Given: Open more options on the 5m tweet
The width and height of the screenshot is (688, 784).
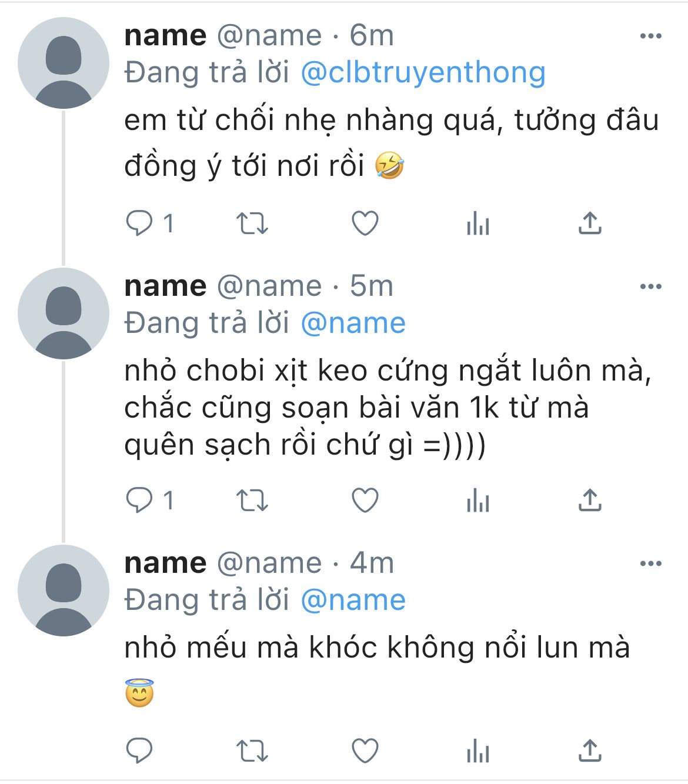Looking at the screenshot, I should 650,287.
